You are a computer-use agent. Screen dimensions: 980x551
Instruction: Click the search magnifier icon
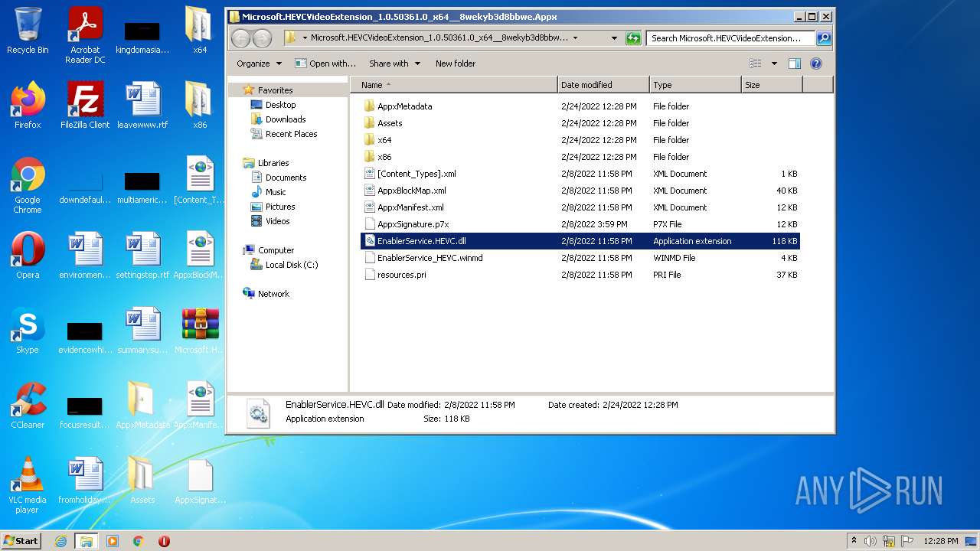pyautogui.click(x=823, y=37)
